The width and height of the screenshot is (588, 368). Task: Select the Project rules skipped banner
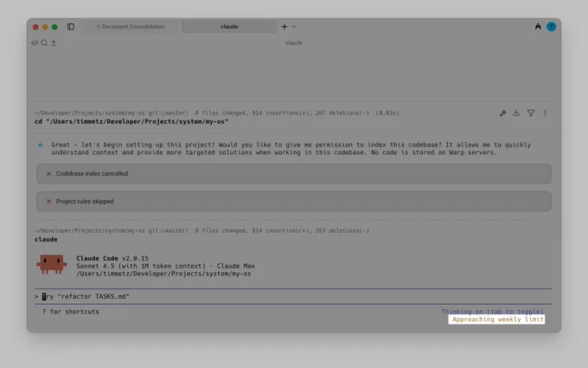click(x=294, y=202)
